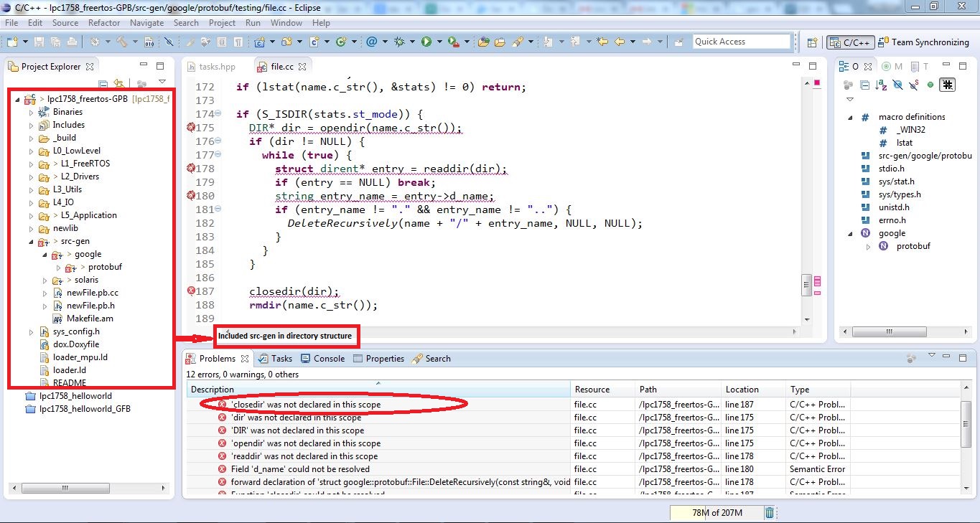Click the Last Edit Location icon

(x=602, y=42)
